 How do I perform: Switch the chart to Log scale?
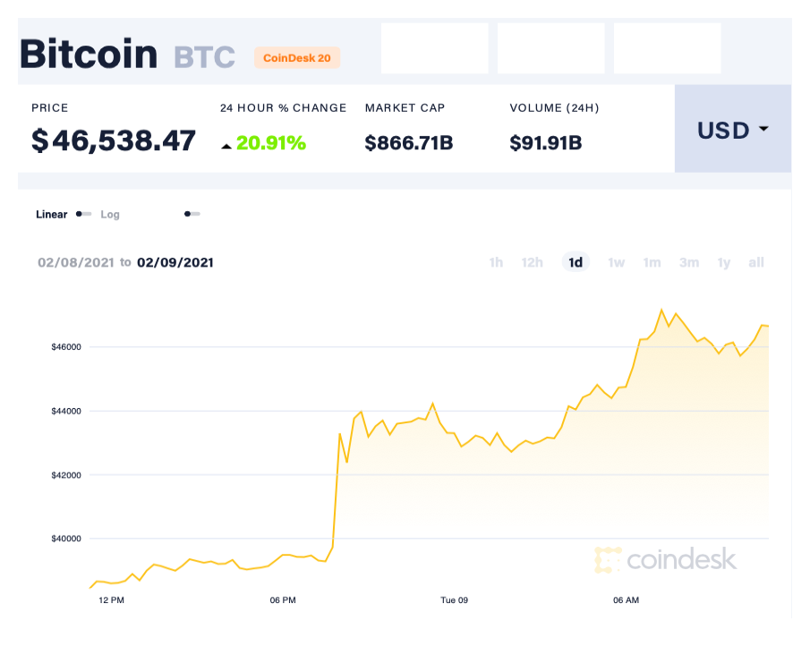(x=110, y=215)
